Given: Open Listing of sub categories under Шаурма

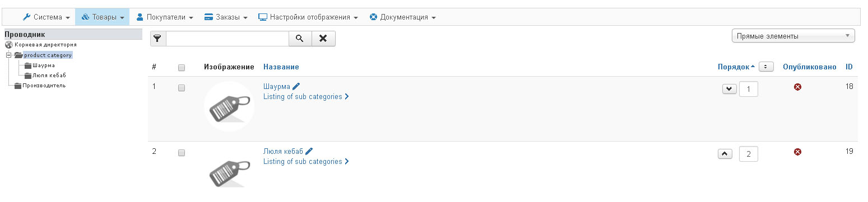Looking at the screenshot, I should 306,96.
